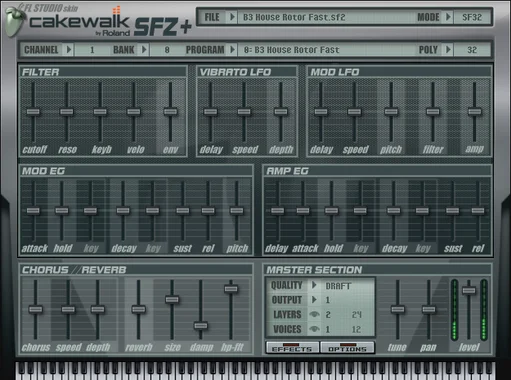Open the MODE arrow menu
The image size is (511, 380).
tap(448, 17)
